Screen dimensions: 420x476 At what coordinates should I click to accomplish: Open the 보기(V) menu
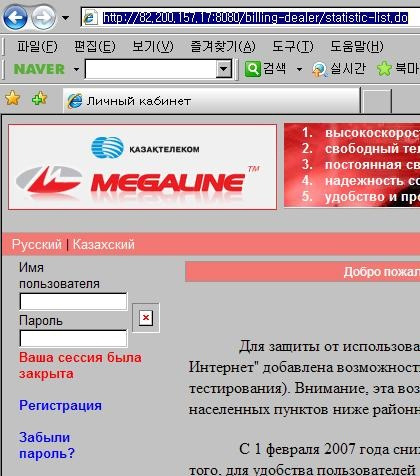point(153,47)
